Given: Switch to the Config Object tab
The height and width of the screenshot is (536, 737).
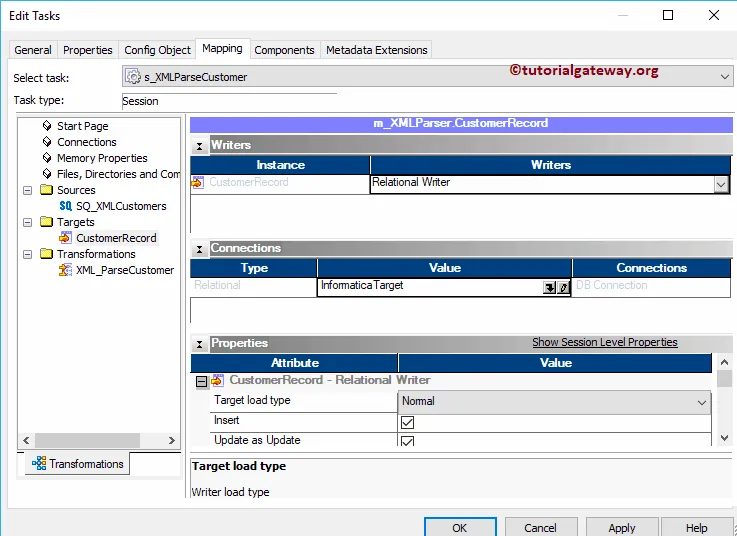Looking at the screenshot, I should (157, 50).
